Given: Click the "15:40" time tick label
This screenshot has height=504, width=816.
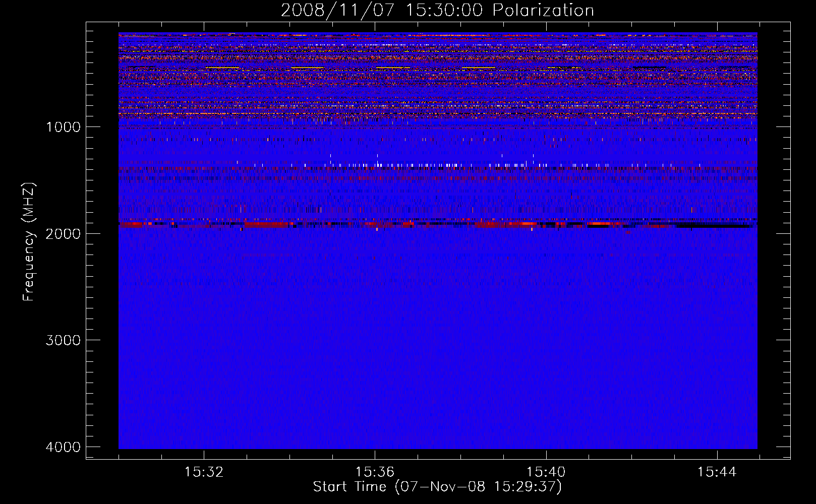Looking at the screenshot, I should [x=546, y=472].
